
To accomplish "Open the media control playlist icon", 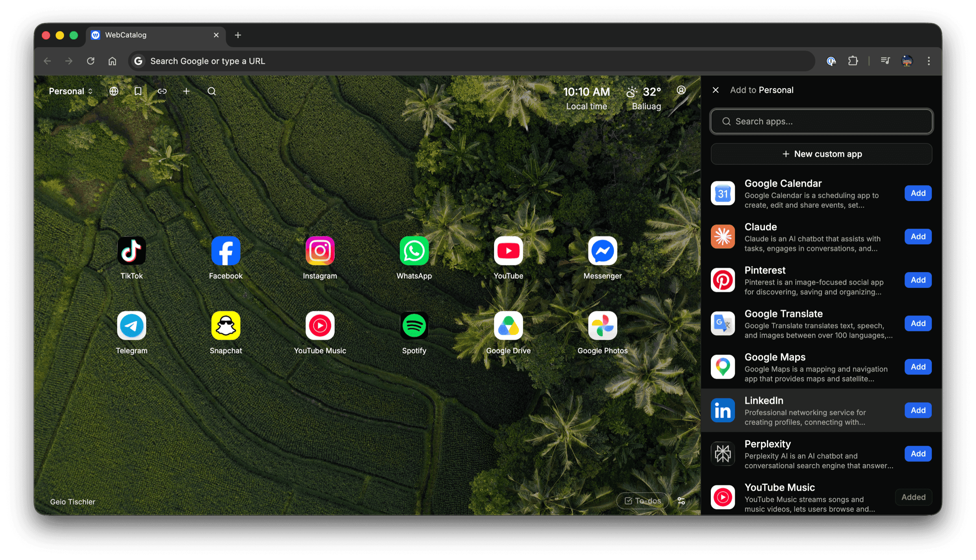I will click(x=885, y=61).
